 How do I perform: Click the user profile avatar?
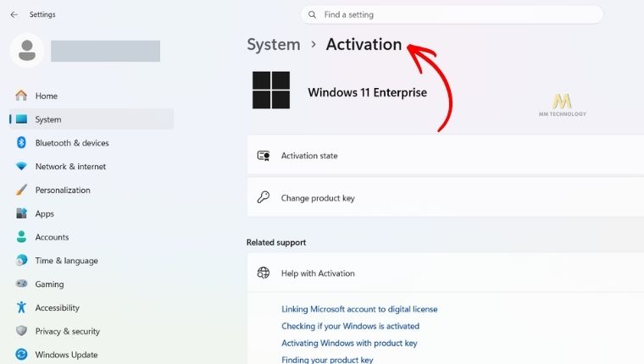(27, 51)
